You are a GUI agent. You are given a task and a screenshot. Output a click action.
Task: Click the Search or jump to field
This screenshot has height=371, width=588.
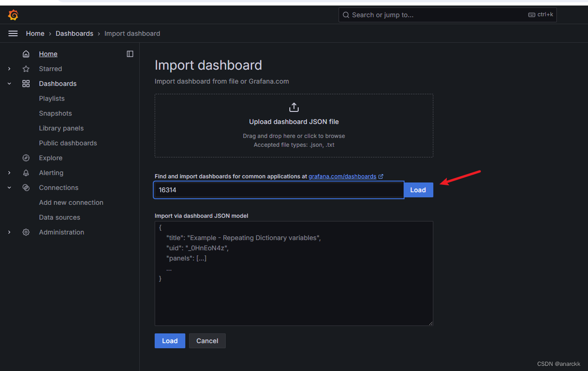point(448,15)
